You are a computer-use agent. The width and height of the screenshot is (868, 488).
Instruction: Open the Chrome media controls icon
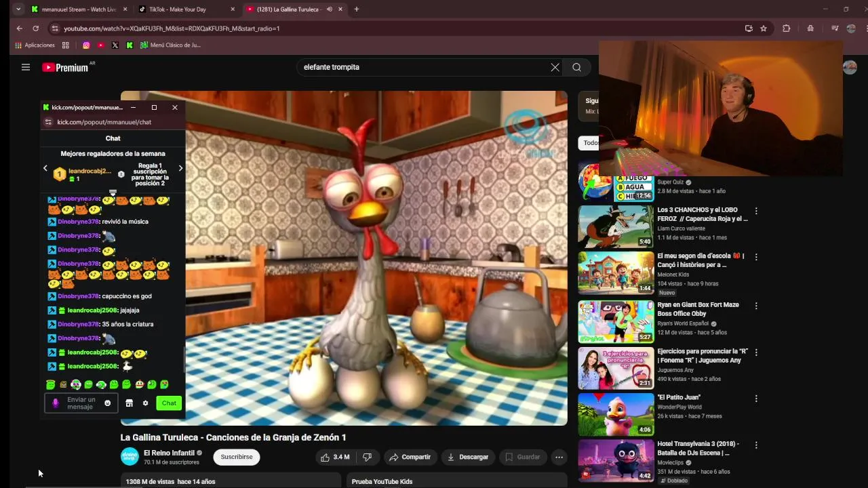835,28
